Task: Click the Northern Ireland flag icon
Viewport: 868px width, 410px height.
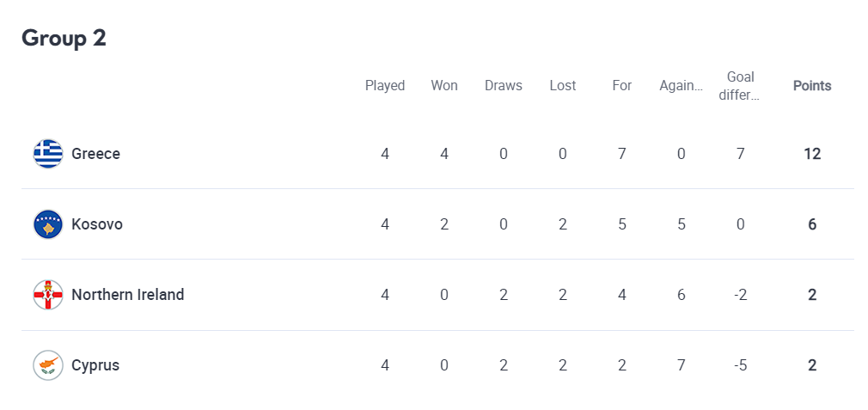Action: [48, 295]
